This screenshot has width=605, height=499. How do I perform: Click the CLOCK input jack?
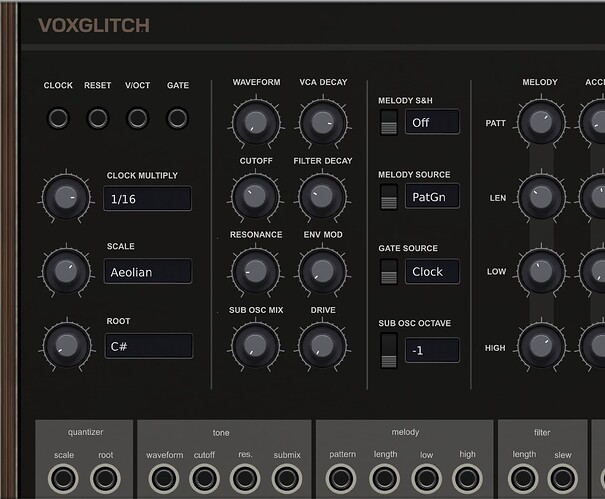click(58, 118)
